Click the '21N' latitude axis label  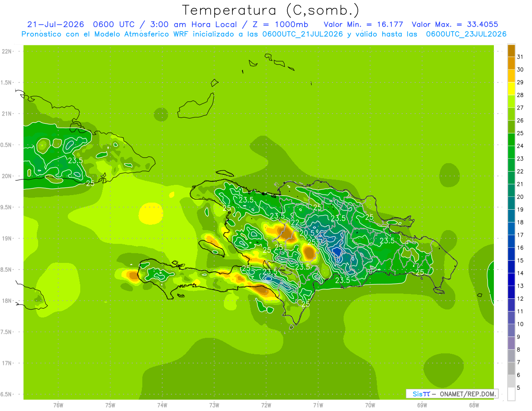(7, 114)
